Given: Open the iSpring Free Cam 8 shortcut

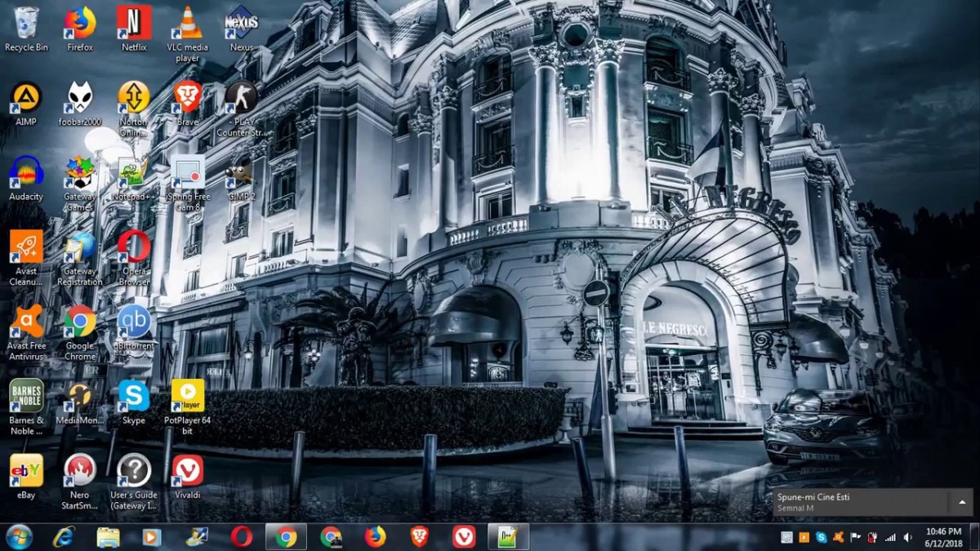Looking at the screenshot, I should pyautogui.click(x=188, y=173).
